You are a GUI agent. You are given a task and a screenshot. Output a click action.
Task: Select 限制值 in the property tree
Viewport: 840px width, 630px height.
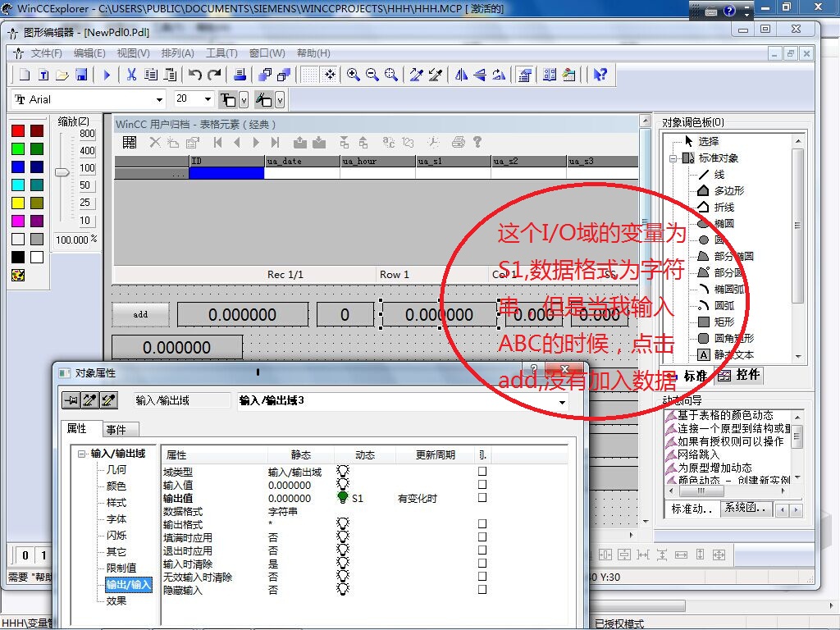pos(121,568)
